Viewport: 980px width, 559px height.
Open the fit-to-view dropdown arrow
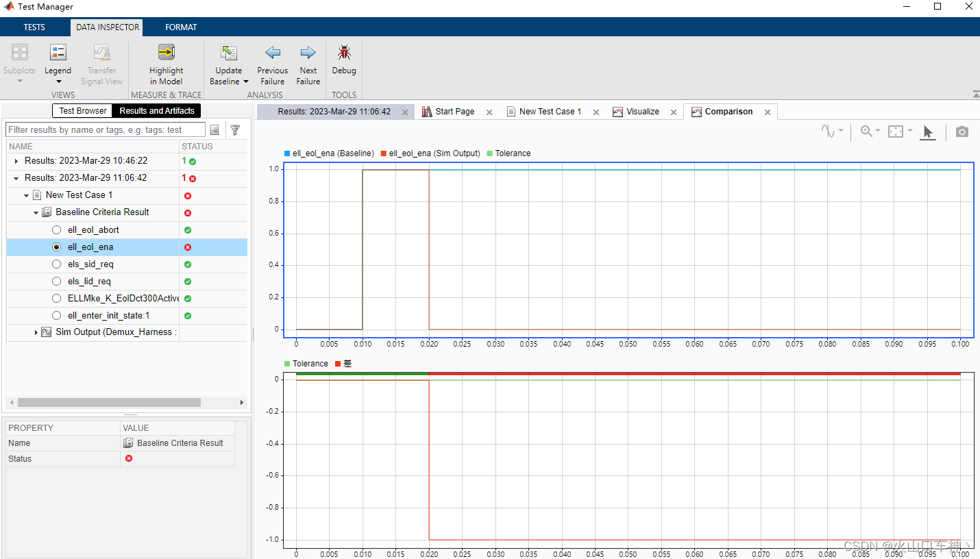(910, 131)
